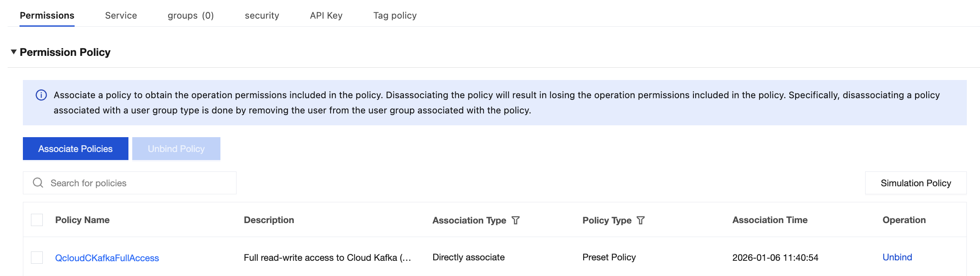Open the QcloudCKafkaFullAccess policy link
Screen dimensions: 980x276
[x=107, y=258]
